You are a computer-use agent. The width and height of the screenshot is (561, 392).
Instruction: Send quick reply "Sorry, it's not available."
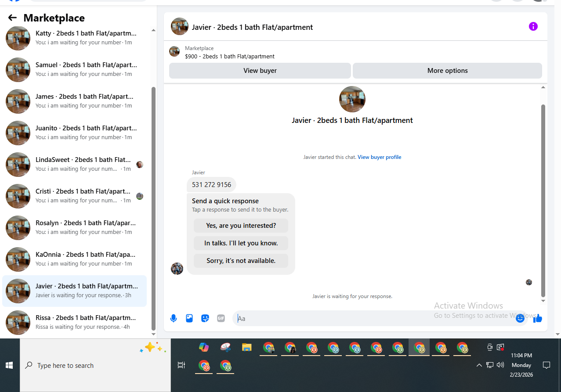click(x=241, y=261)
